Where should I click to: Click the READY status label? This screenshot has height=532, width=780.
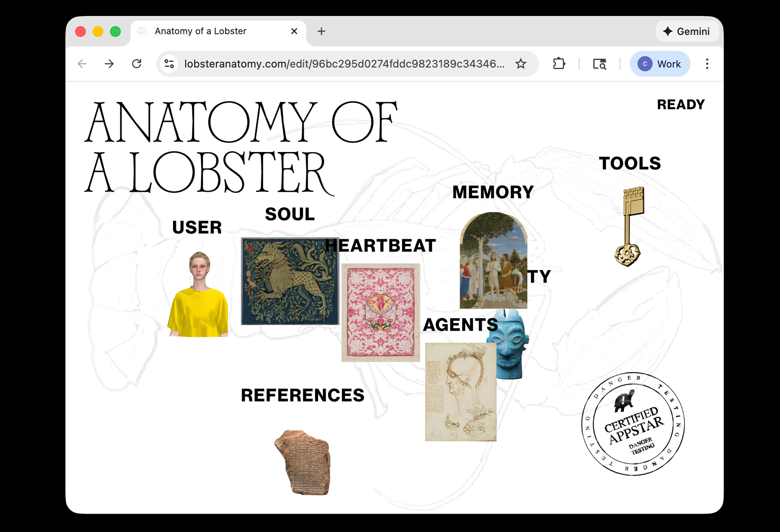click(x=681, y=104)
